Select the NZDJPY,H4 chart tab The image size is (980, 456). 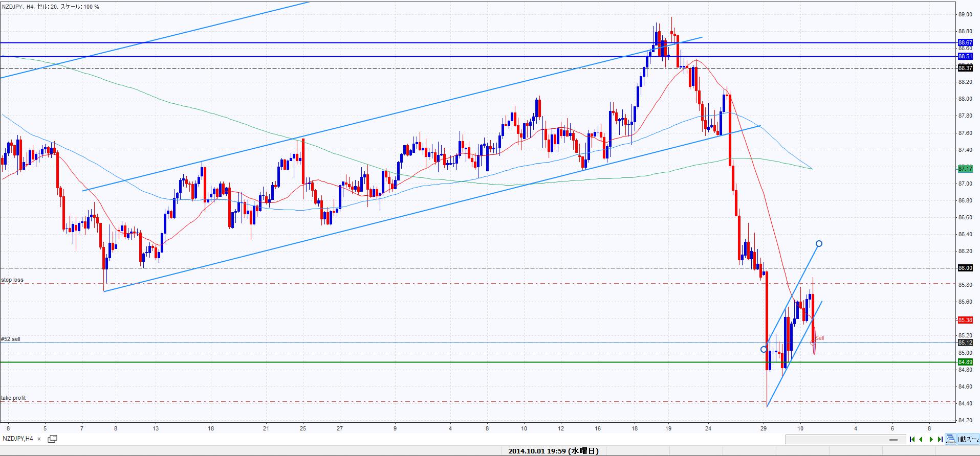tap(18, 439)
